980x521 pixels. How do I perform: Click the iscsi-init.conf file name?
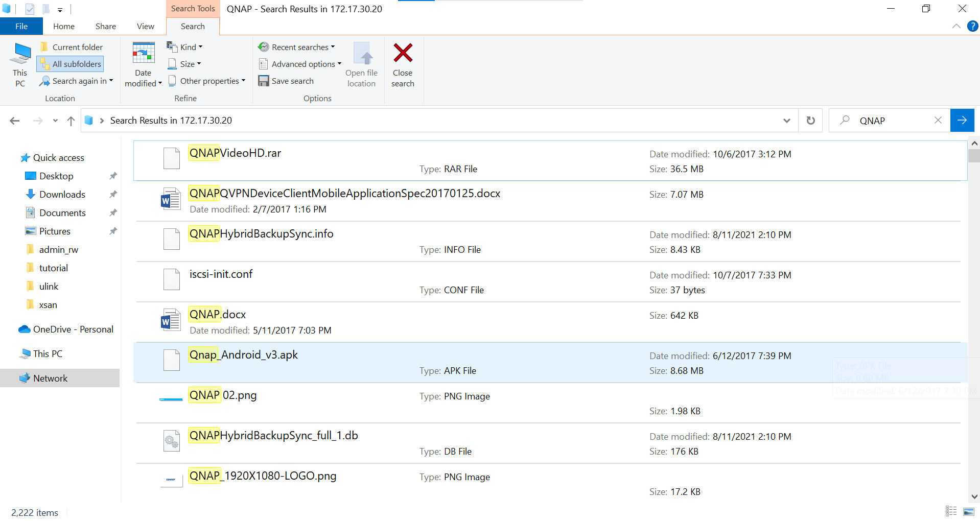coord(221,274)
